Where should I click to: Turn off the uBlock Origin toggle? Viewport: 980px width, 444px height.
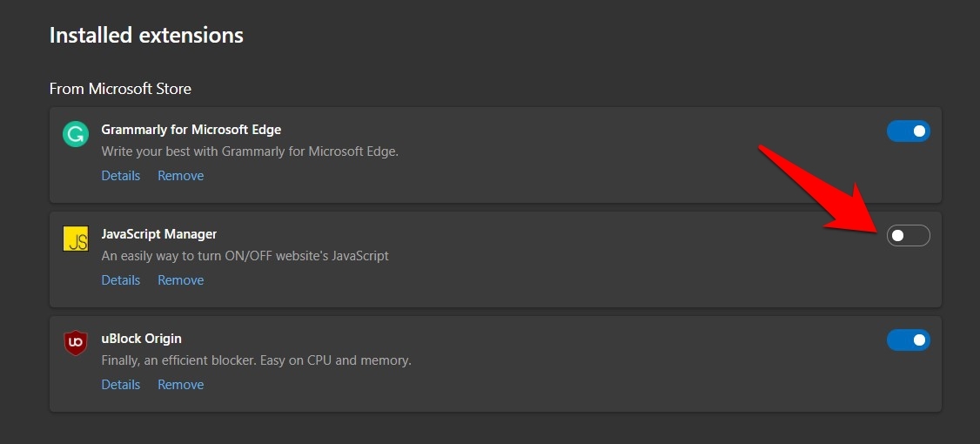pos(908,340)
